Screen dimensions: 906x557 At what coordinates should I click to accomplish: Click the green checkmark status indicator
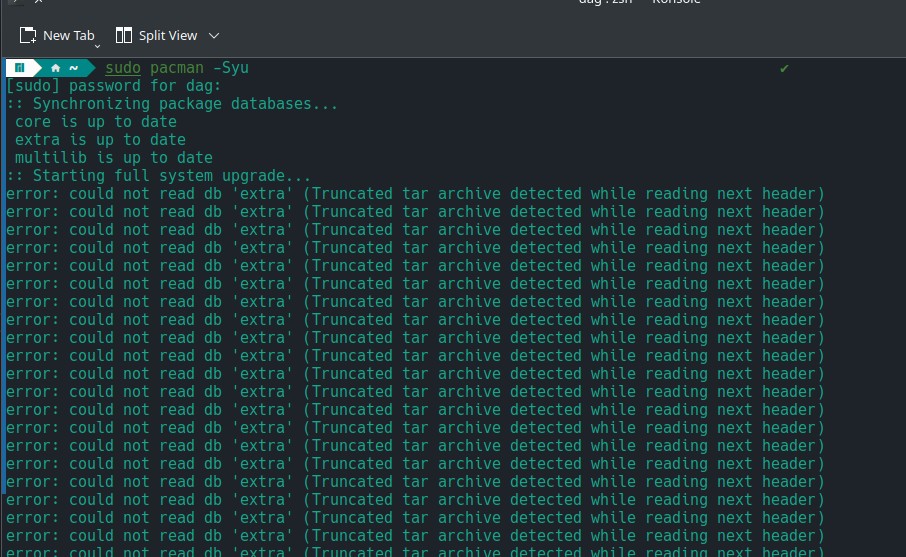[x=784, y=68]
